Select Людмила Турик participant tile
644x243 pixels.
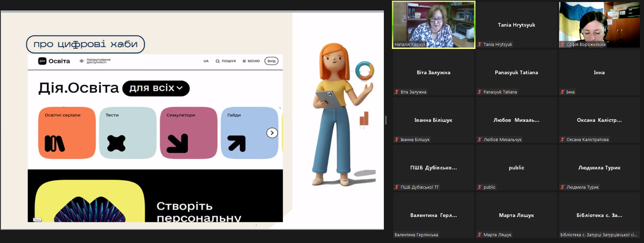pos(599,168)
